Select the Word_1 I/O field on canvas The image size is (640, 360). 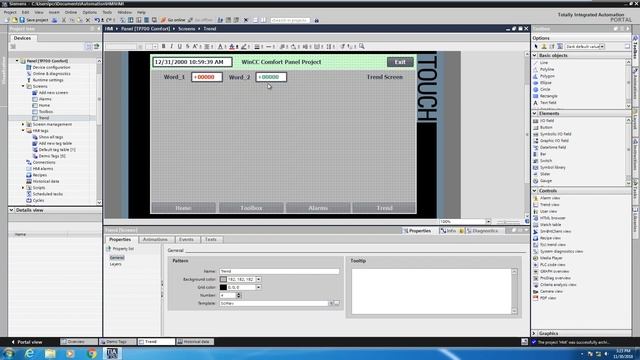coord(207,77)
